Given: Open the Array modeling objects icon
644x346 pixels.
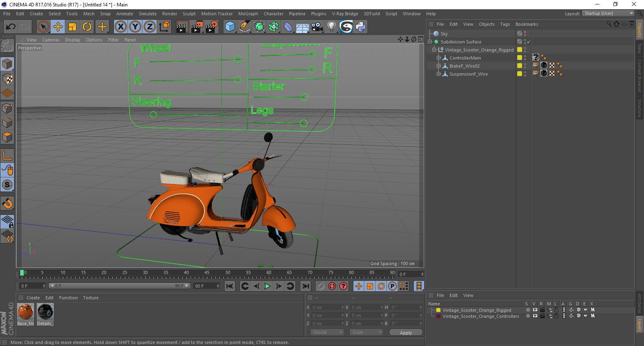Looking at the screenshot, I should pyautogui.click(x=274, y=27).
